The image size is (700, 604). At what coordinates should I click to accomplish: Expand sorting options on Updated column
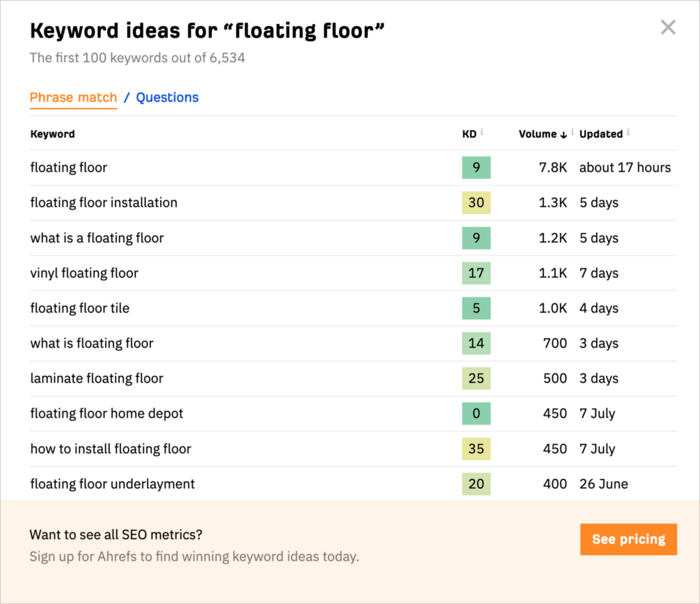[x=600, y=134]
